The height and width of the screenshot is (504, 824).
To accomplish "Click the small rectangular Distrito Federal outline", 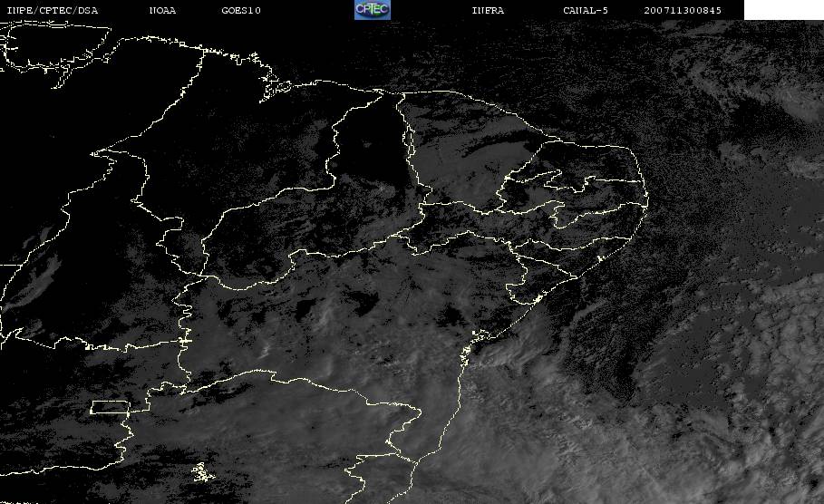I will (x=110, y=407).
